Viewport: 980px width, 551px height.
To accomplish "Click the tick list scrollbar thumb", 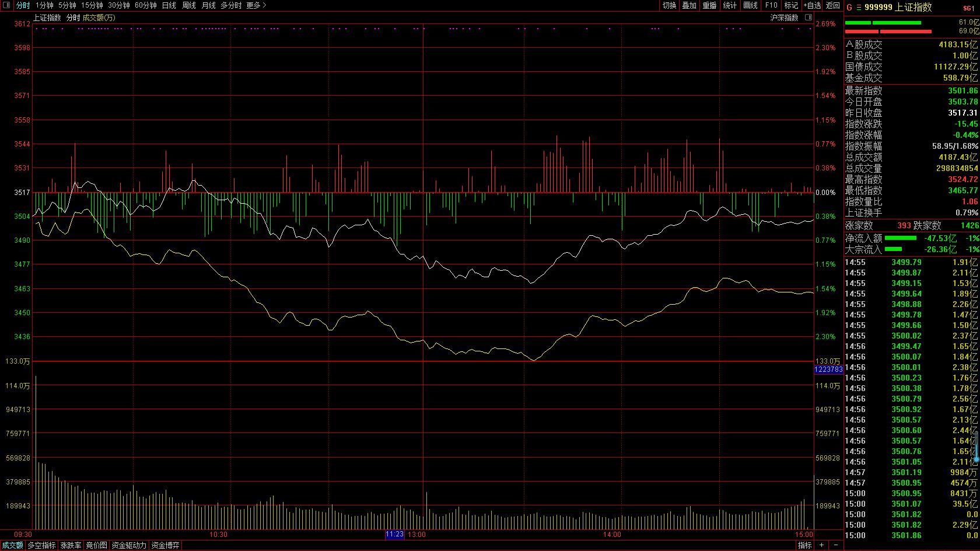I will point(976,447).
